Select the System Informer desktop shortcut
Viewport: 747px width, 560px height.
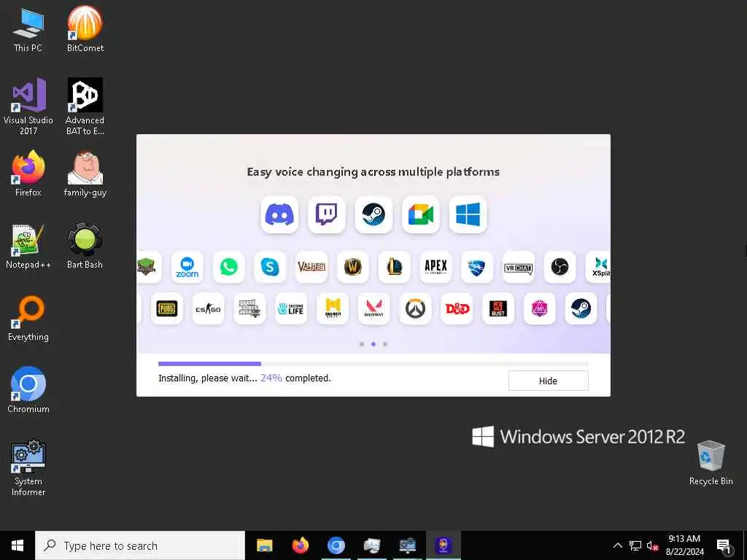28,467
